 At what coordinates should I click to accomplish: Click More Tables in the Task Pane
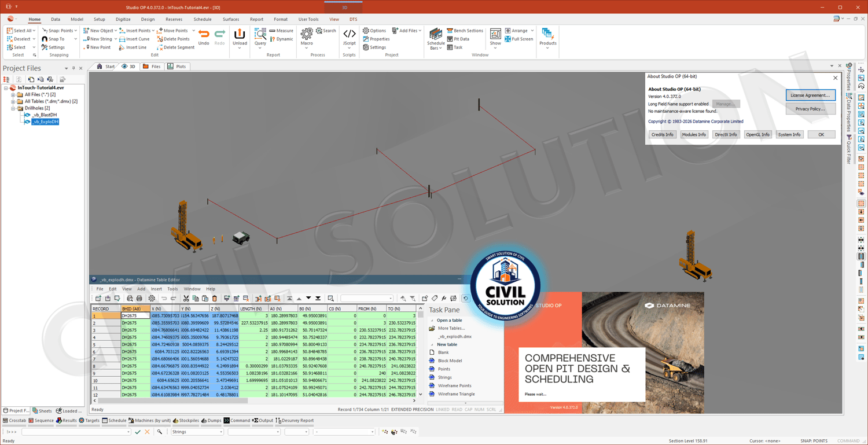point(451,328)
